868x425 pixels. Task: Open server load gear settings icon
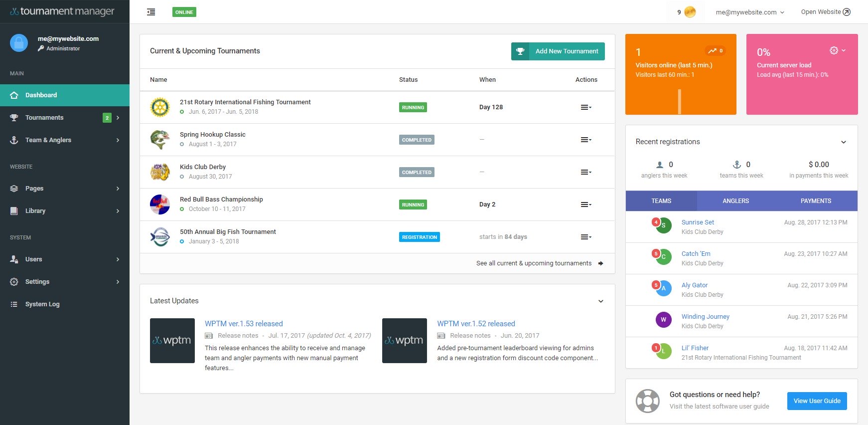pyautogui.click(x=834, y=50)
